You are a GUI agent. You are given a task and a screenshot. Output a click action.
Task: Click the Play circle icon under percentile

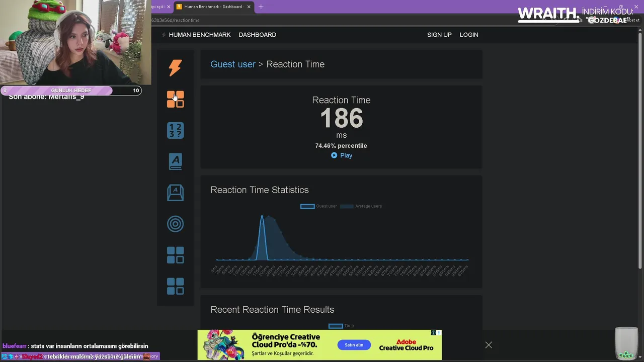[334, 155]
